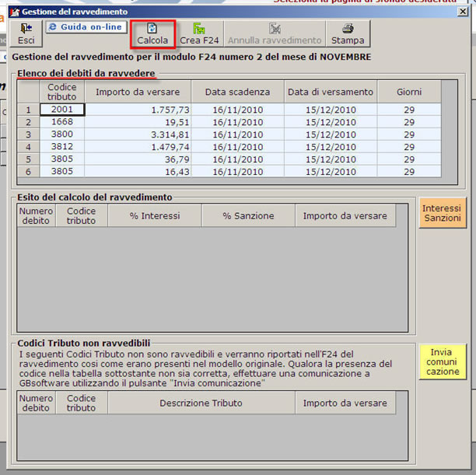
Task: Click the Giorni column header
Action: (x=408, y=92)
